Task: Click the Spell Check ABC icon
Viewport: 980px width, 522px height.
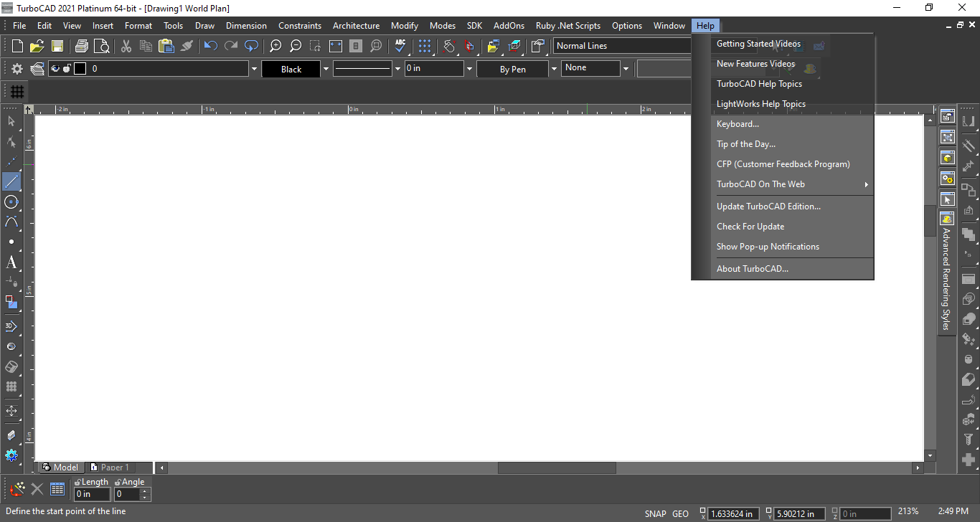Action: coord(400,46)
